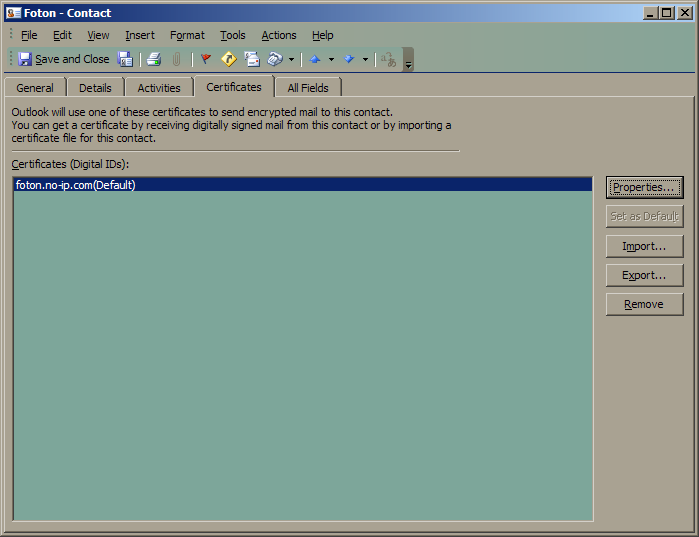Open the Actions menu
Viewport: 699px width, 537px height.
pyautogui.click(x=279, y=35)
